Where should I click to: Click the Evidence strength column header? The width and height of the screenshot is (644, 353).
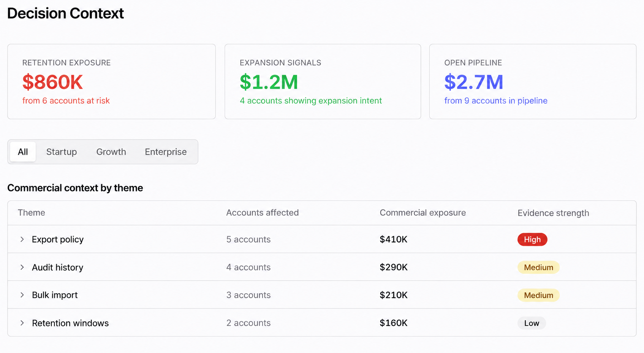tap(553, 213)
